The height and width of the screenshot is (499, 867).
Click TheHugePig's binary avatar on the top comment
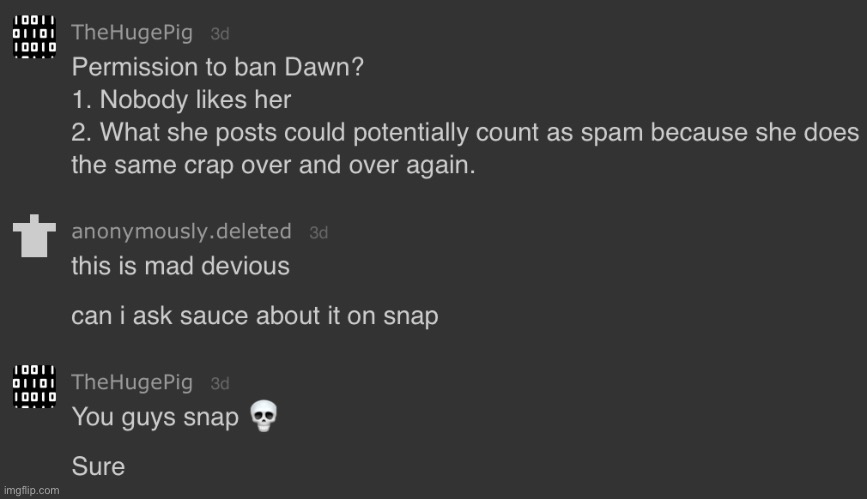pos(34,37)
